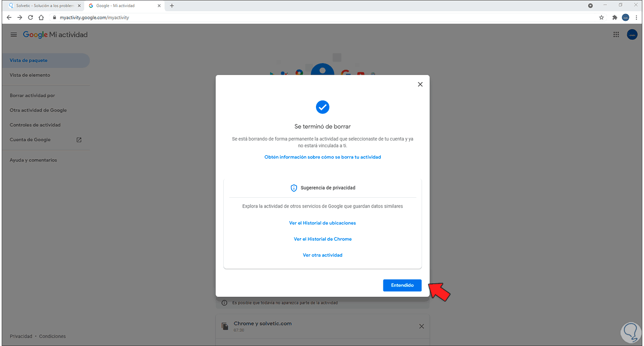Open the hamburger navigation menu
This screenshot has width=644, height=346.
(x=13, y=34)
